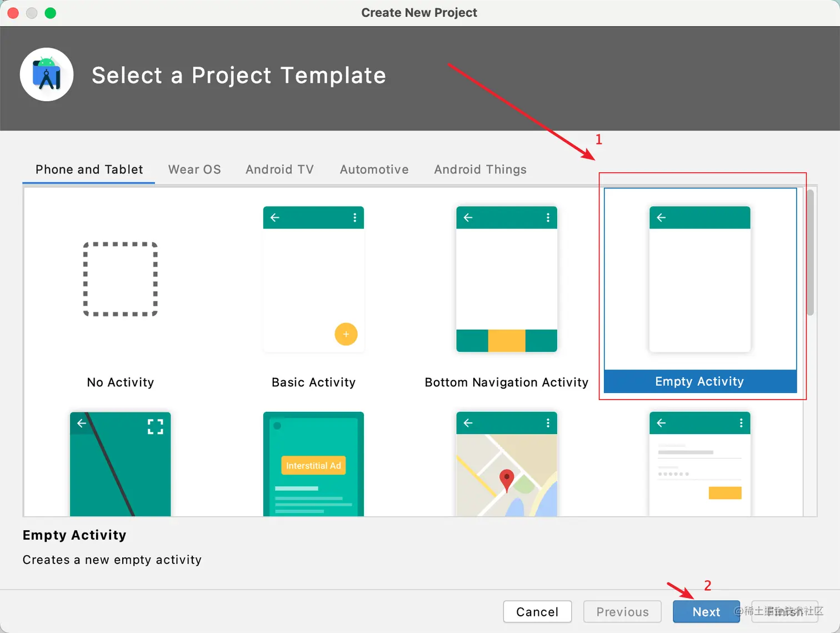The image size is (840, 633).
Task: Click the template list vertical scrollbar
Action: (811, 253)
